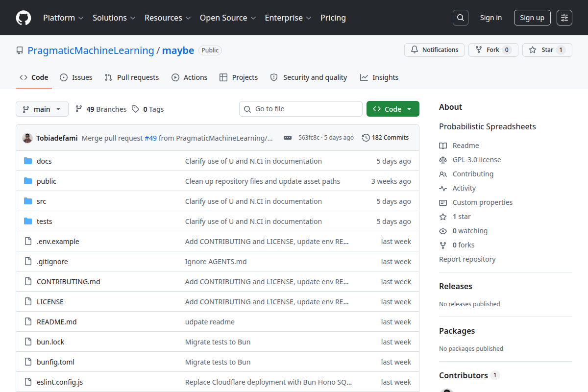Switch to the Insights tab
The image size is (588, 392).
[x=379, y=77]
